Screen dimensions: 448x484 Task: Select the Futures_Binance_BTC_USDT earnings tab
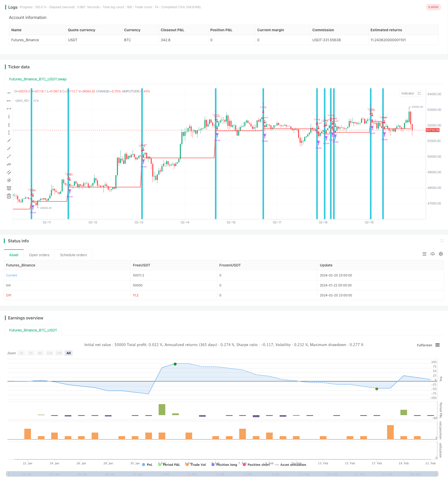pos(33,330)
